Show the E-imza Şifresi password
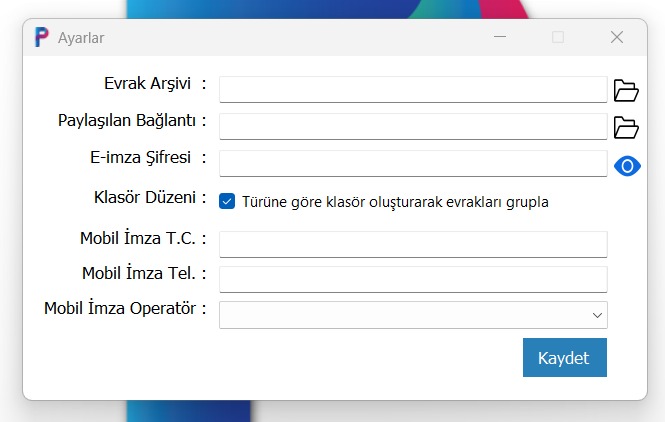665x422 pixels. (x=627, y=166)
